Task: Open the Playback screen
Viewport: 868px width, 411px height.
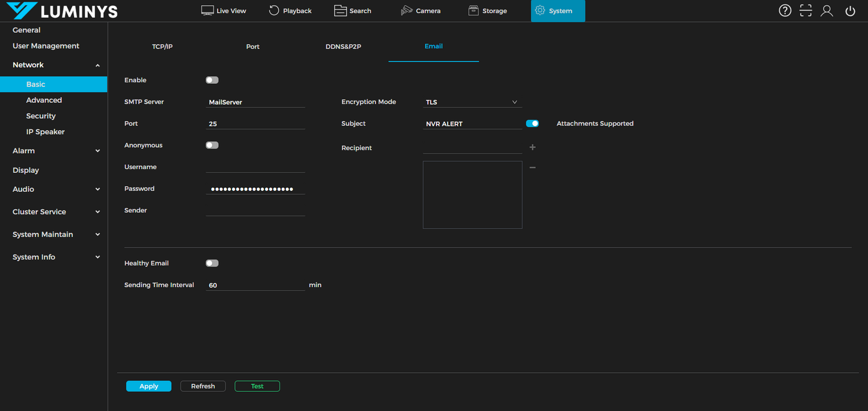Action: coord(290,10)
